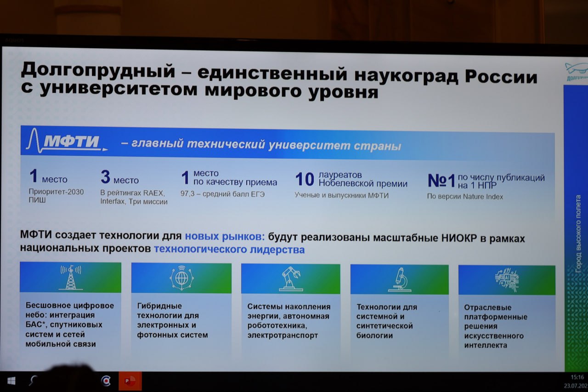Select the 'Системы накопления энергии' card text
The image size is (588, 392).
pos(288,321)
